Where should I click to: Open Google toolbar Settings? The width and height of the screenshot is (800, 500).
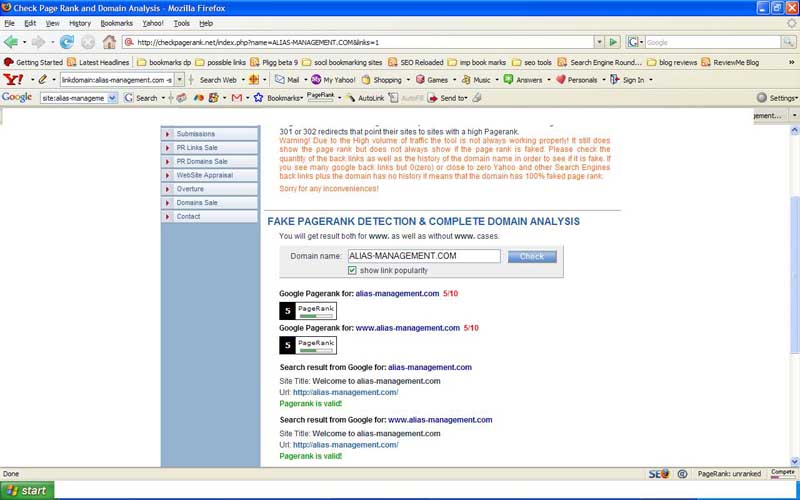(x=777, y=97)
